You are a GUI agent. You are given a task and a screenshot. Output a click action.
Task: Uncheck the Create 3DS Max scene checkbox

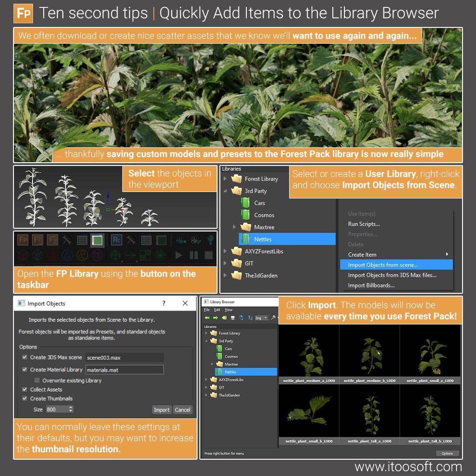(x=25, y=357)
